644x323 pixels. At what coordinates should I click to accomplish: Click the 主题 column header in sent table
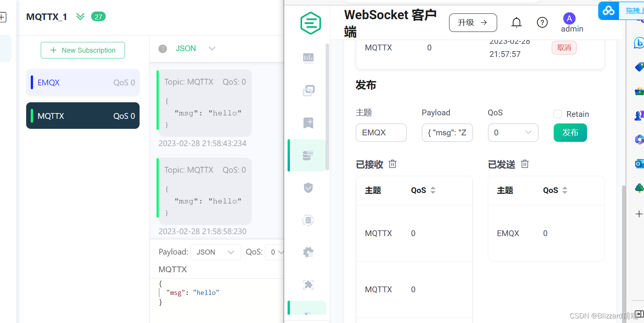coord(505,190)
